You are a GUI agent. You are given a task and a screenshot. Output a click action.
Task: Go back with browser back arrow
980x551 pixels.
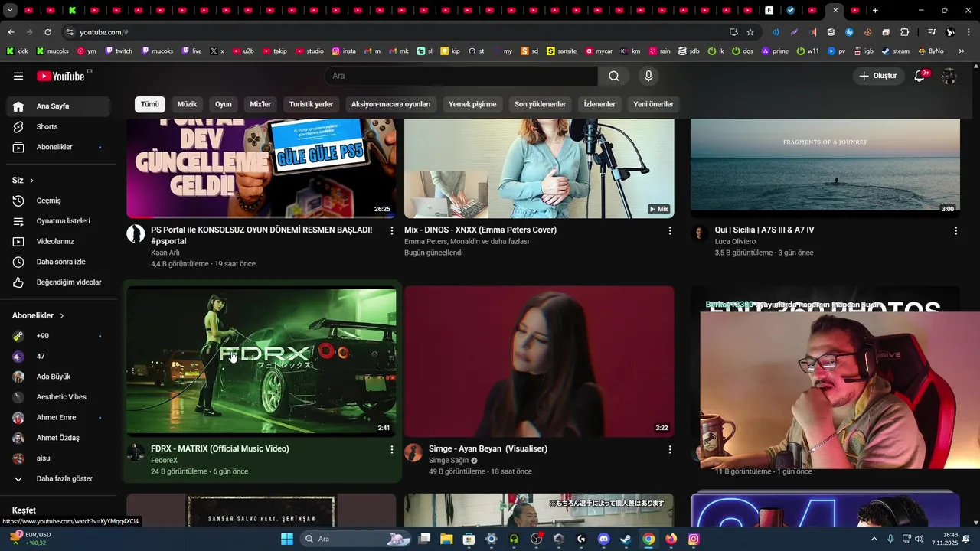[x=11, y=32]
